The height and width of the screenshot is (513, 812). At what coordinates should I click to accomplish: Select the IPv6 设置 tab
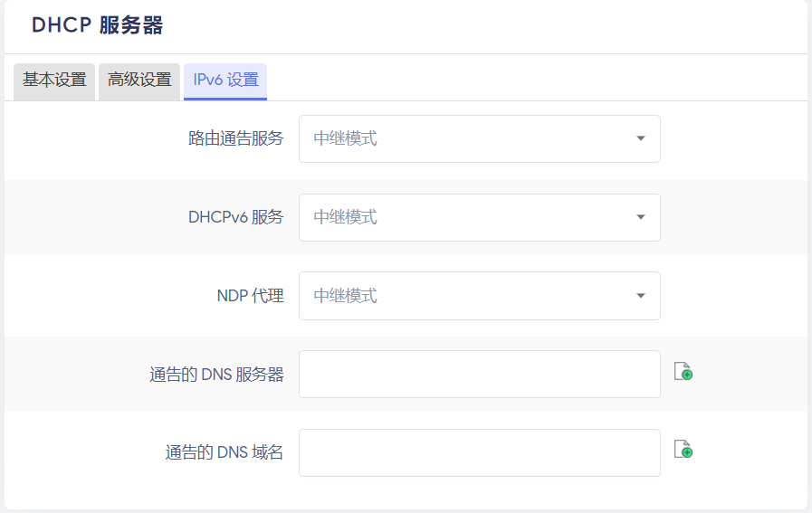pos(225,80)
